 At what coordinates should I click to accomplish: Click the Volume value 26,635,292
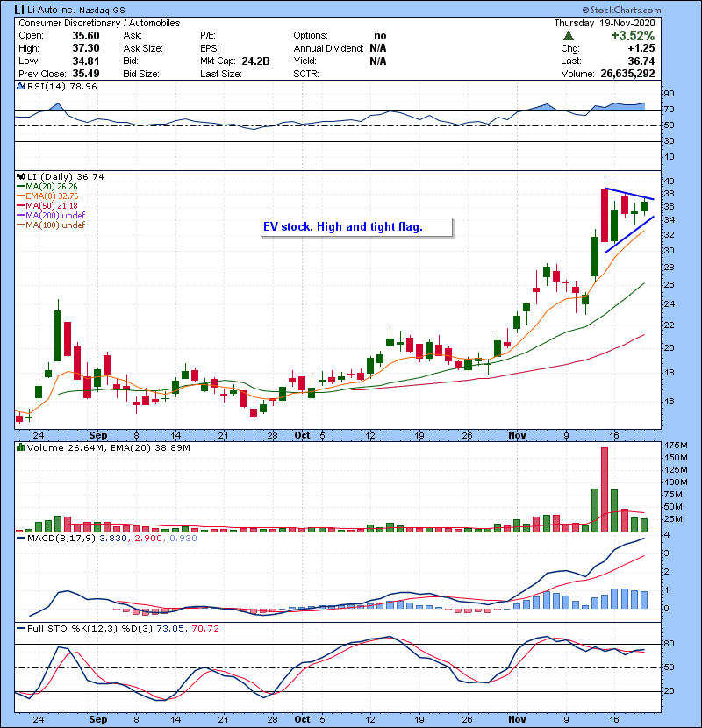(627, 74)
